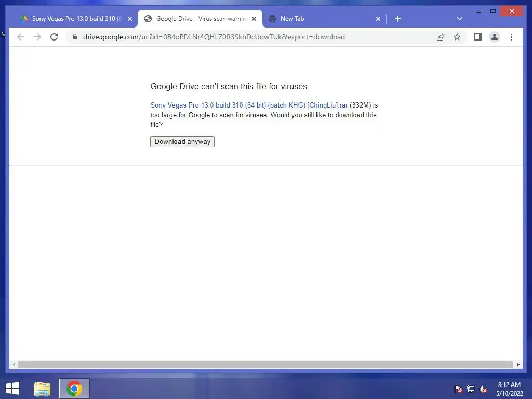532x399 pixels.
Task: Click the browser forward arrow
Action: (x=37, y=37)
